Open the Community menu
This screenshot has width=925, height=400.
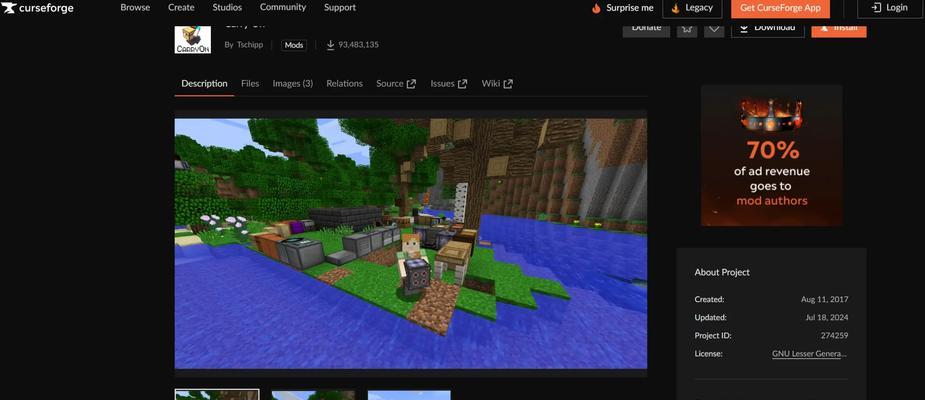pyautogui.click(x=283, y=8)
